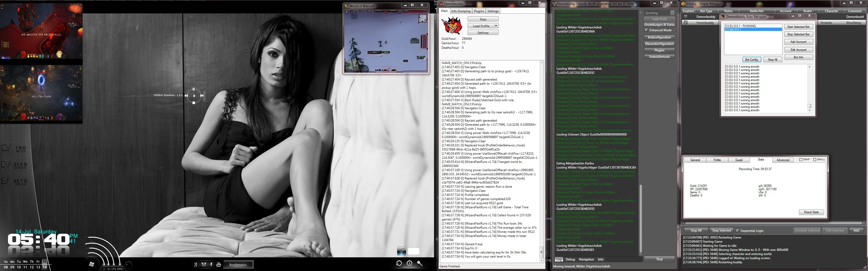Click the ARelog title bar app icon
This screenshot has height=271, width=868.
(683, 4)
